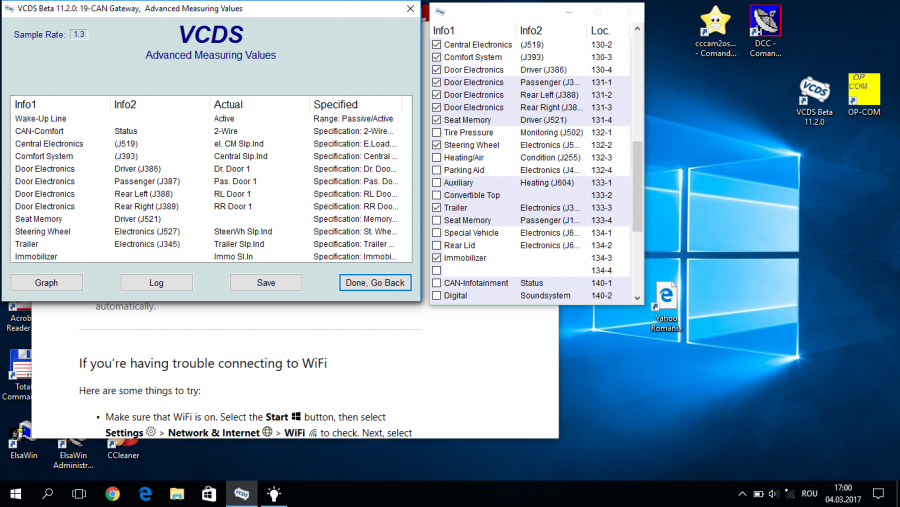This screenshot has width=900, height=507.
Task: Click the VCDS app in the taskbar
Action: (241, 493)
